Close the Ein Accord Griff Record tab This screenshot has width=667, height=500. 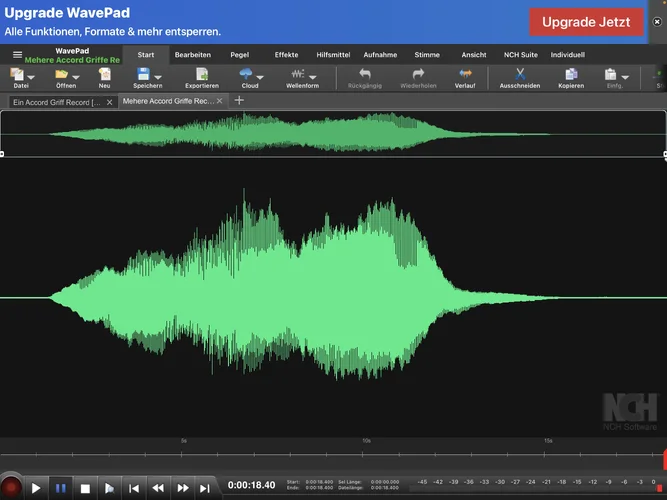coord(109,102)
